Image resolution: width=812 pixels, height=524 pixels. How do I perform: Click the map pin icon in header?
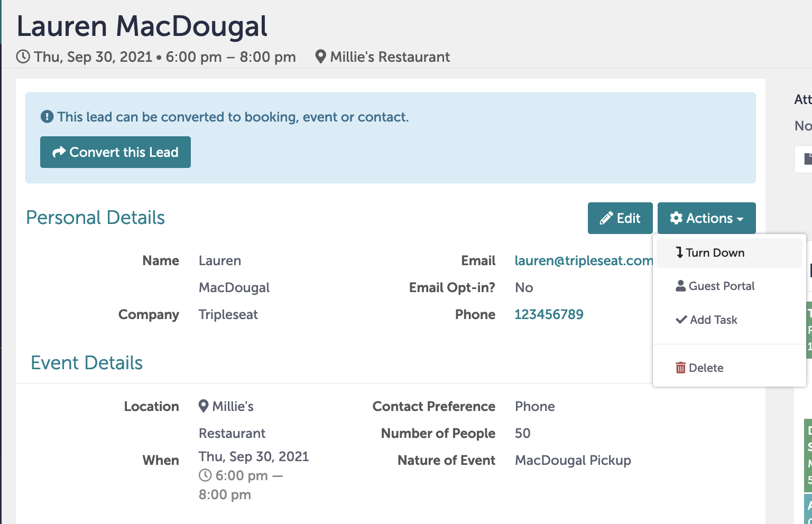320,57
